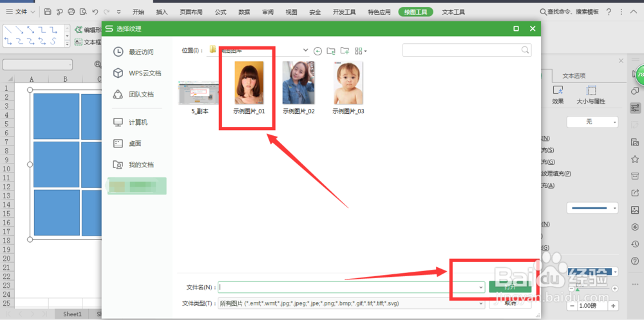Image resolution: width=644 pixels, height=320 pixels.
Task: Switch to the 文本工具 tab
Action: 453,12
